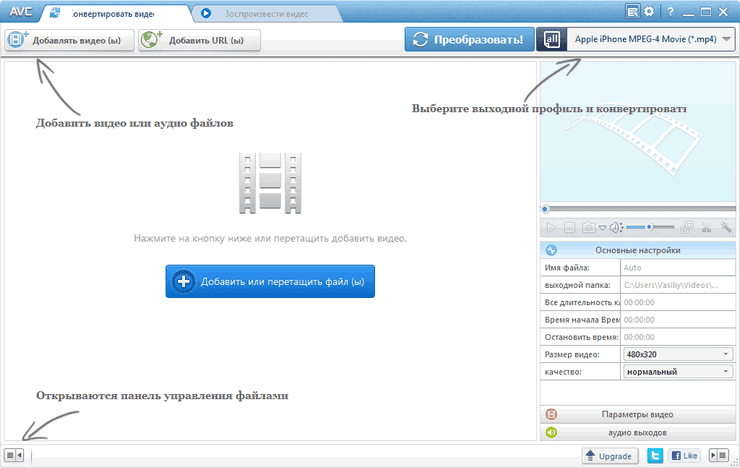Open the Воспроизвести видео tab

pyautogui.click(x=267, y=14)
